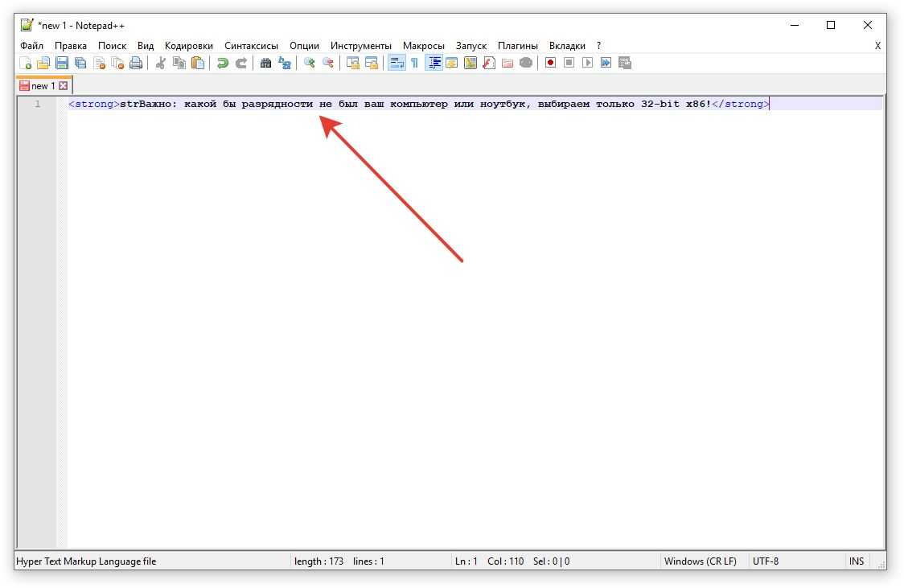The image size is (904, 588).
Task: Toggle the Indent guide toolbar button
Action: coord(434,63)
